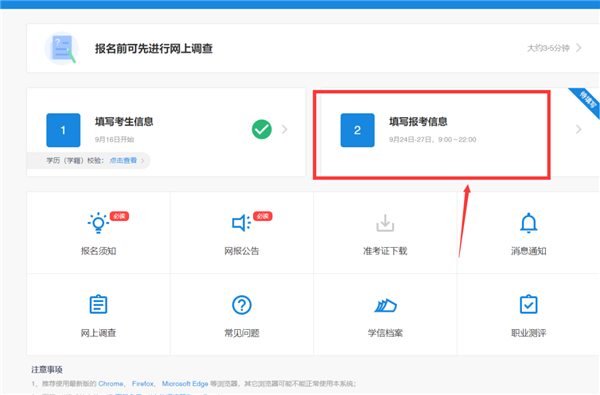This screenshot has height=395, width=600.
Task: Open the 网报公告 megaphone icon
Action: click(241, 223)
